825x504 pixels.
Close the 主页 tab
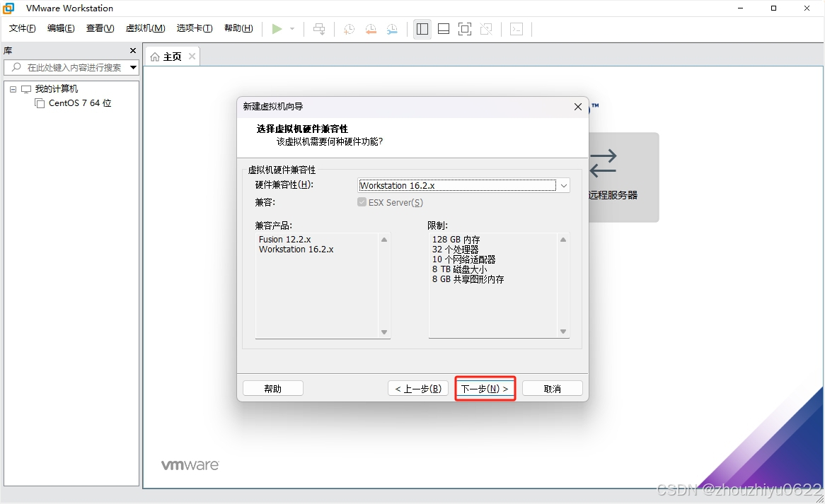tap(192, 57)
